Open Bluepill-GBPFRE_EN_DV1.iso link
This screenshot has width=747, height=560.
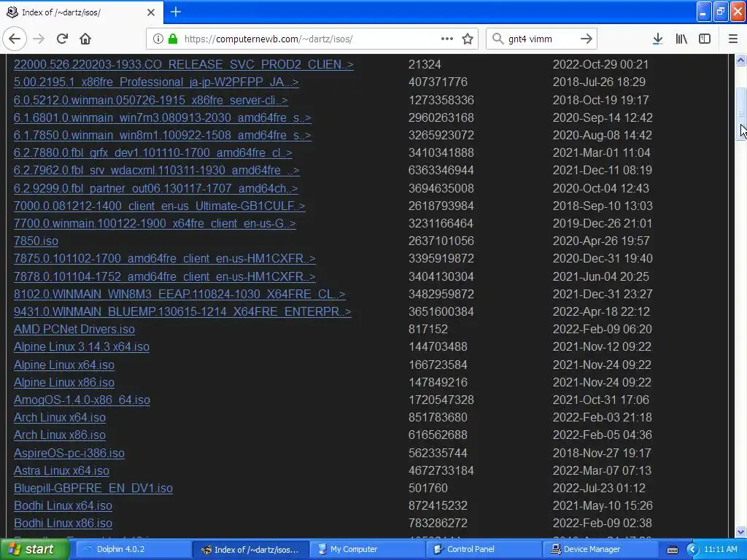[x=93, y=488]
